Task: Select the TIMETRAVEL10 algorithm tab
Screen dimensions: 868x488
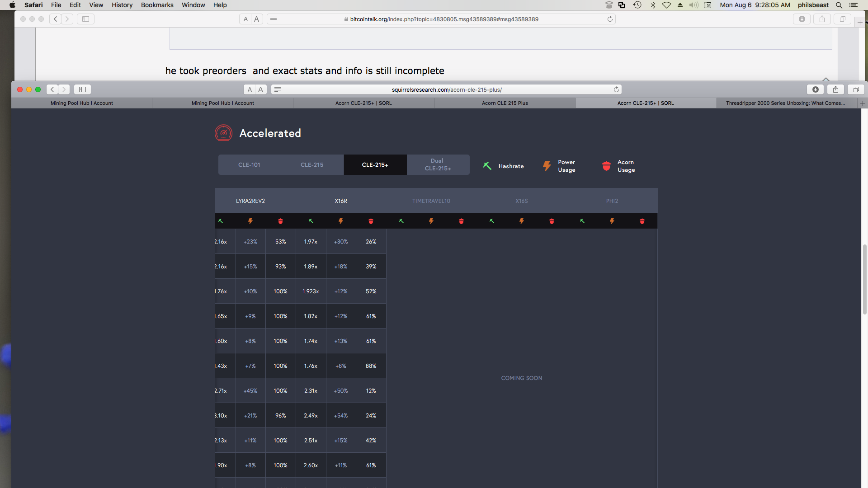Action: click(x=431, y=201)
